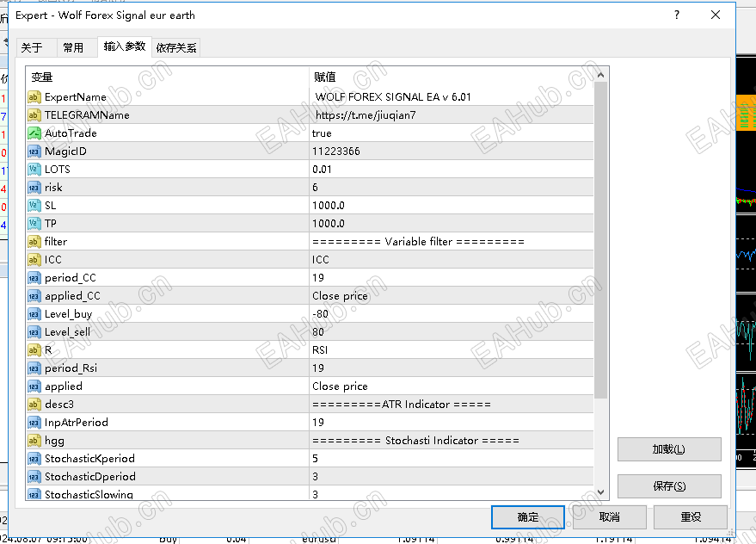Select the StochasticDperiod value 3
Screen dimensions: 756x544
315,477
